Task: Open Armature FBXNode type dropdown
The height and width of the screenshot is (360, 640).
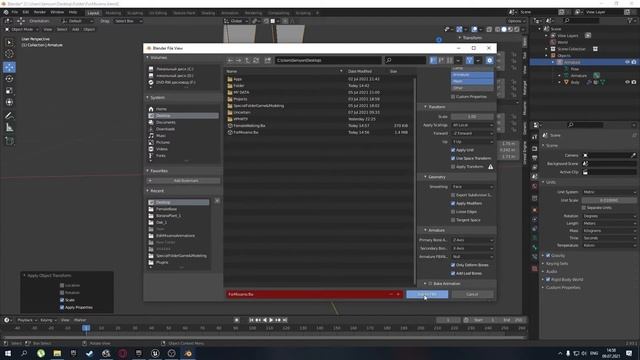Action: tap(472, 257)
